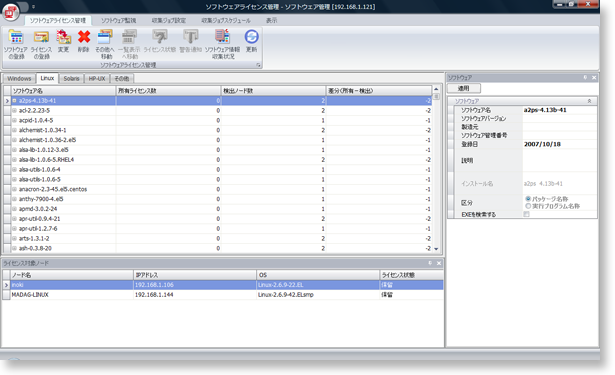Viewport: 615px width, 375px height.
Task: Expand the alsa-lib-1.0.6-5.RHEL4 row
Action: (x=14, y=160)
